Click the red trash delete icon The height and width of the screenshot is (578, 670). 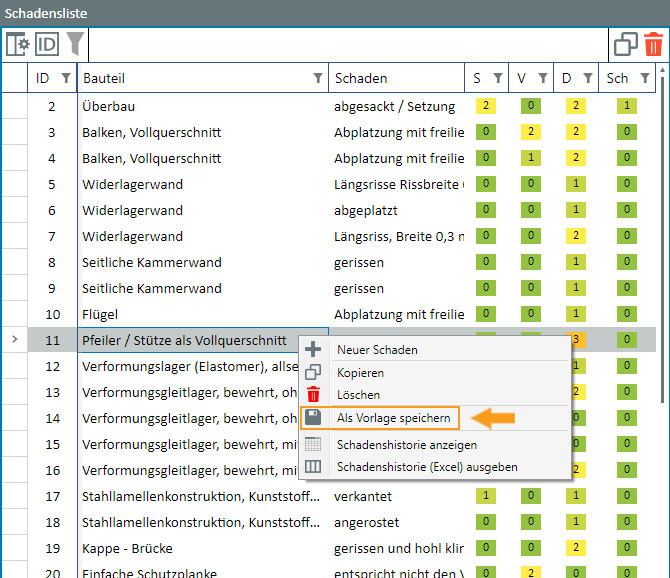[x=653, y=44]
